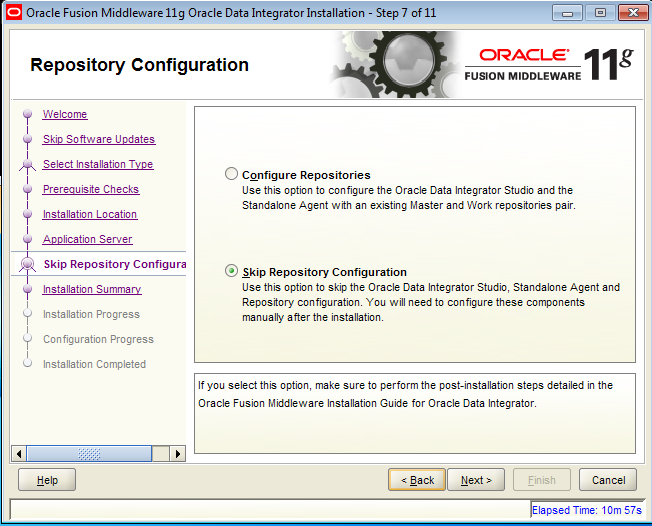Open the Application Server step link
This screenshot has height=526, width=652.
[87, 239]
